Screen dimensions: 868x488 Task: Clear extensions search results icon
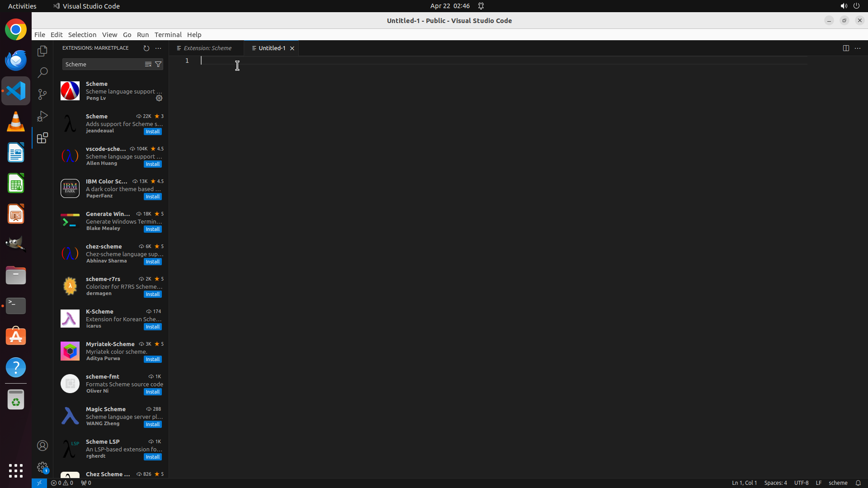[148, 64]
